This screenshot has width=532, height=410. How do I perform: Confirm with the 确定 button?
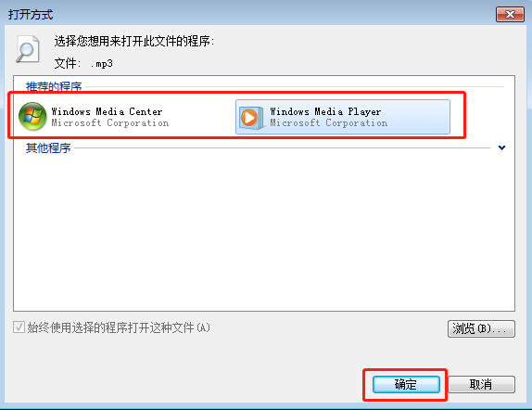(x=406, y=385)
